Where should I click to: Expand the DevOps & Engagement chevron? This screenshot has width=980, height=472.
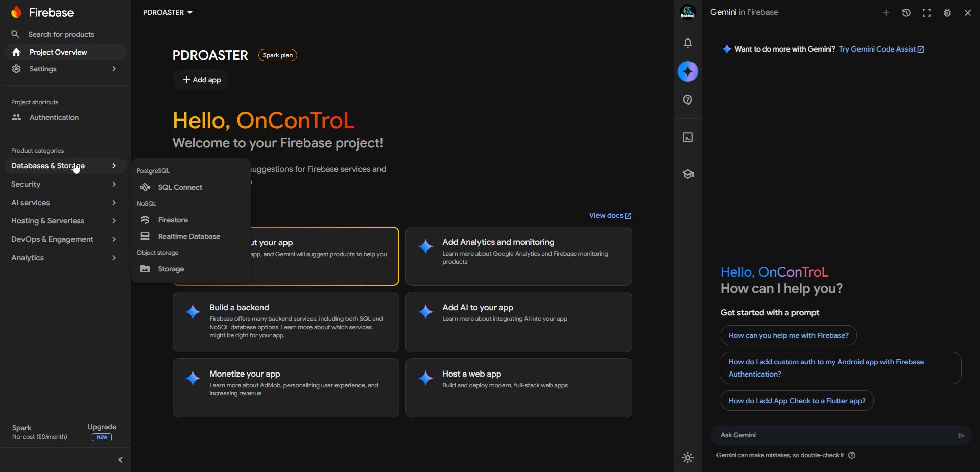pos(114,239)
